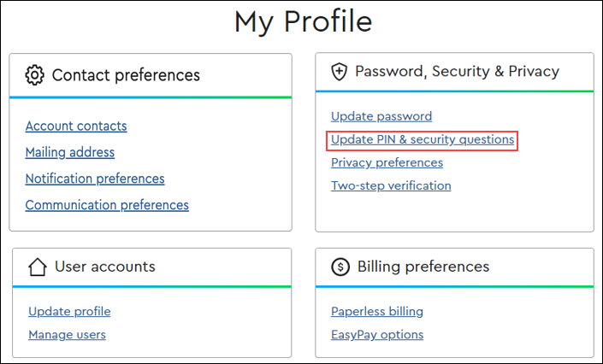The image size is (603, 364).
Task: Go to Notification preferences
Action: (x=95, y=179)
